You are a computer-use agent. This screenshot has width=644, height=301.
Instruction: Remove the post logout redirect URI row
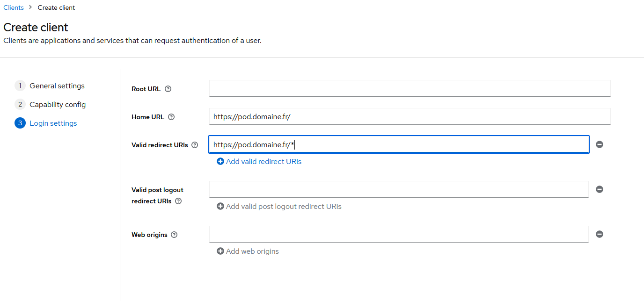coord(600,189)
